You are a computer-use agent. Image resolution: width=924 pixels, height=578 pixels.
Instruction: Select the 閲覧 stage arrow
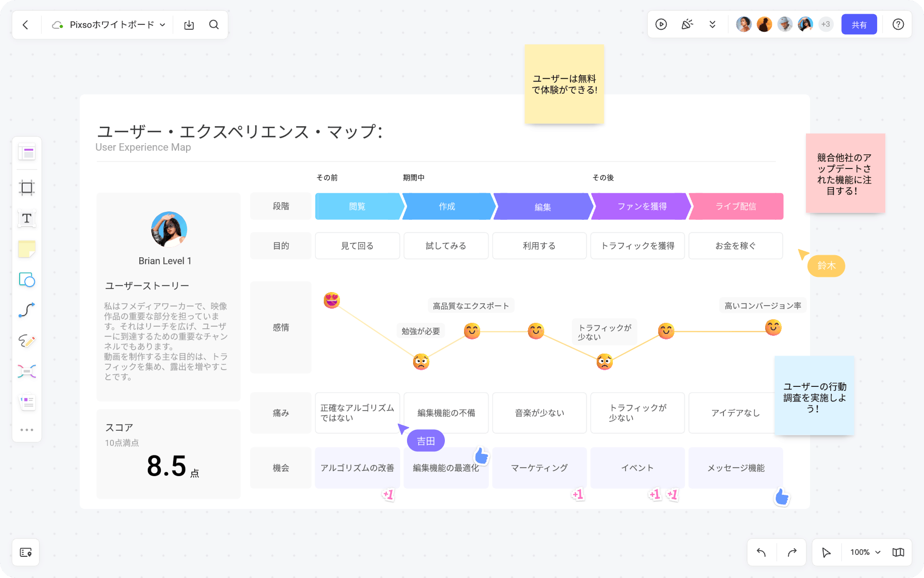(x=359, y=206)
